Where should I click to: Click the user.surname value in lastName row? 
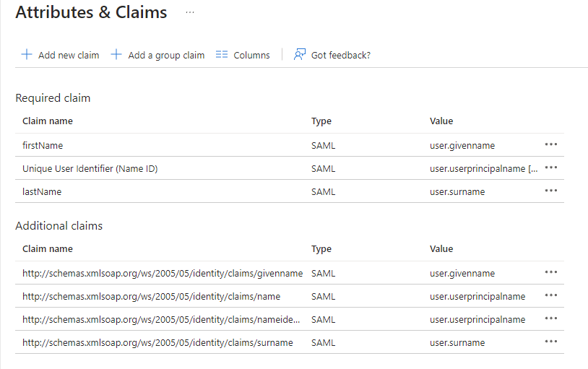(457, 191)
